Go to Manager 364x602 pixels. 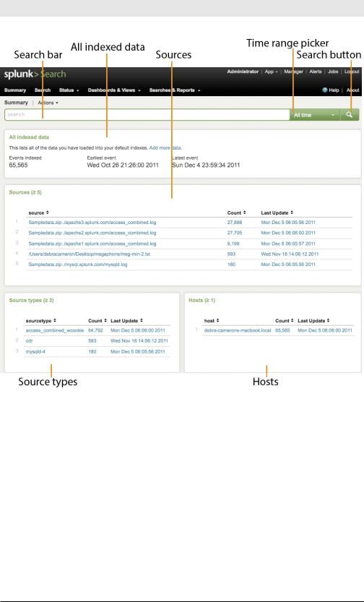click(x=293, y=72)
